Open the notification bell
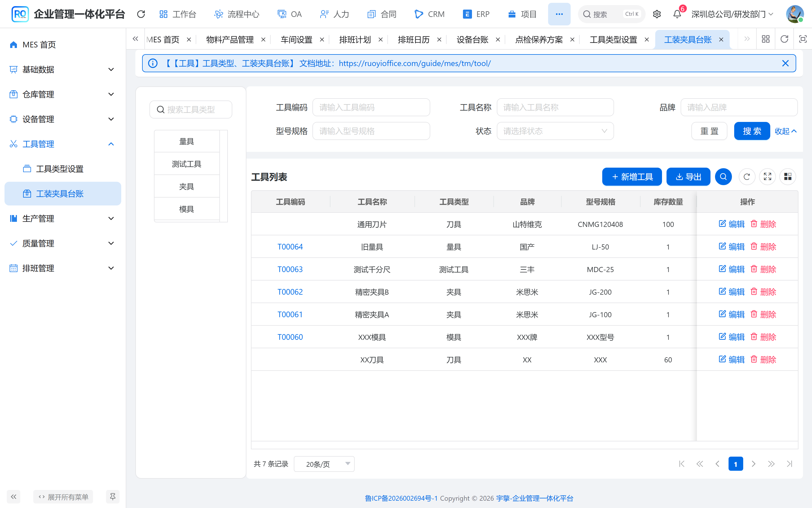812x508 pixels. (677, 14)
